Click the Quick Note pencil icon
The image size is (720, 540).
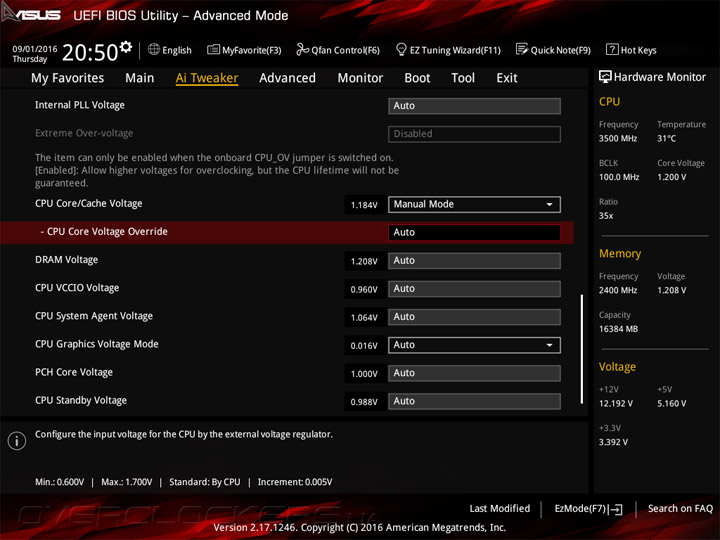point(522,49)
